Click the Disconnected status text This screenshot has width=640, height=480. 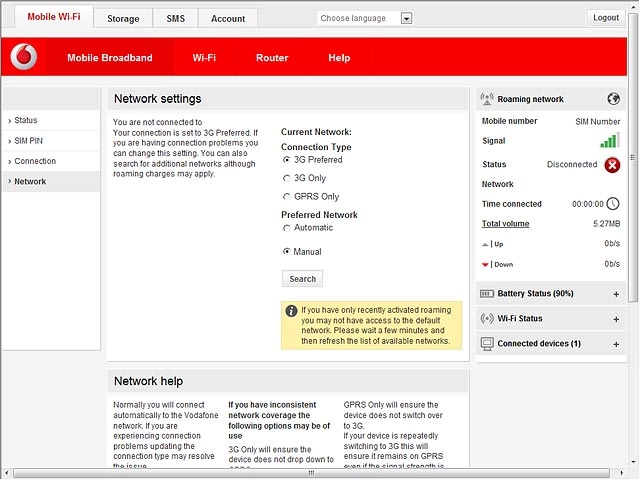click(572, 164)
